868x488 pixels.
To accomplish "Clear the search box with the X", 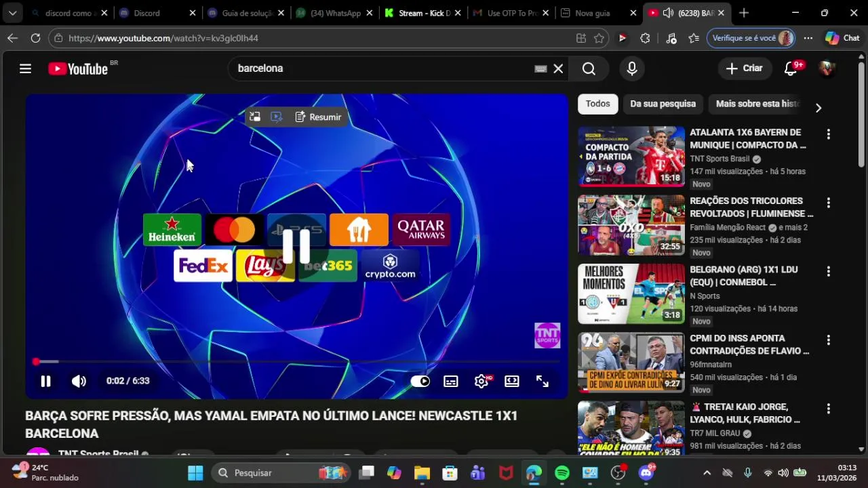I will click(x=558, y=68).
